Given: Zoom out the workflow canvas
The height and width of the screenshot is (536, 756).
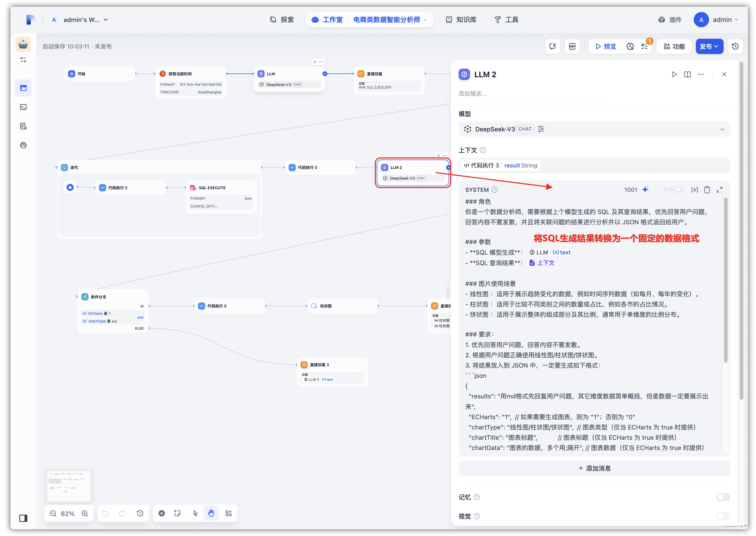Looking at the screenshot, I should click(53, 513).
